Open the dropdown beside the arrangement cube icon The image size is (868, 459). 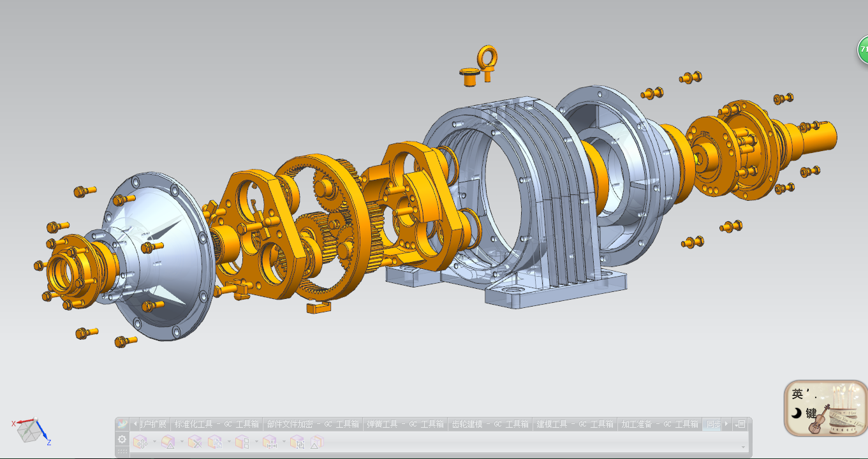(256, 441)
